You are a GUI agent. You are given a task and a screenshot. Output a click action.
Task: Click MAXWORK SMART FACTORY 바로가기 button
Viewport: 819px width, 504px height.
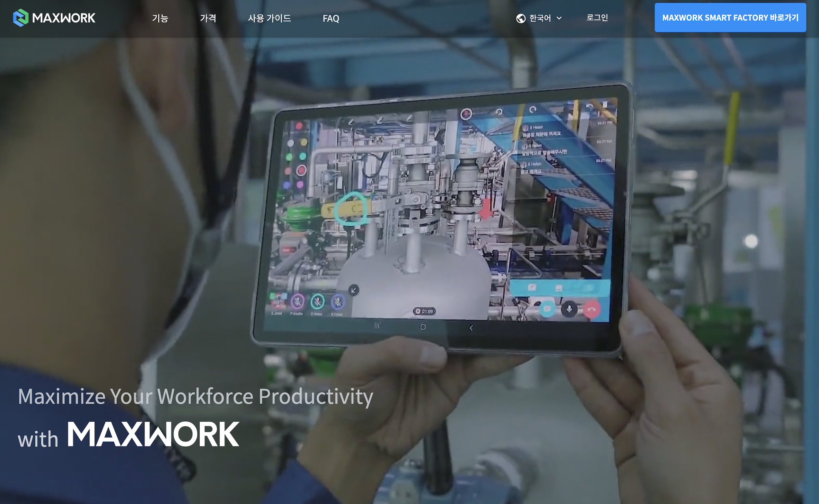[x=730, y=18]
